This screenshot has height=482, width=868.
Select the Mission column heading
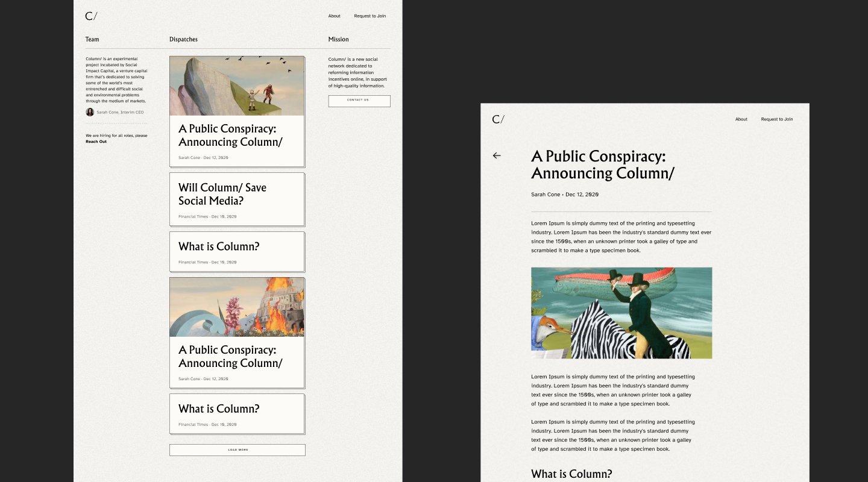[x=338, y=39]
